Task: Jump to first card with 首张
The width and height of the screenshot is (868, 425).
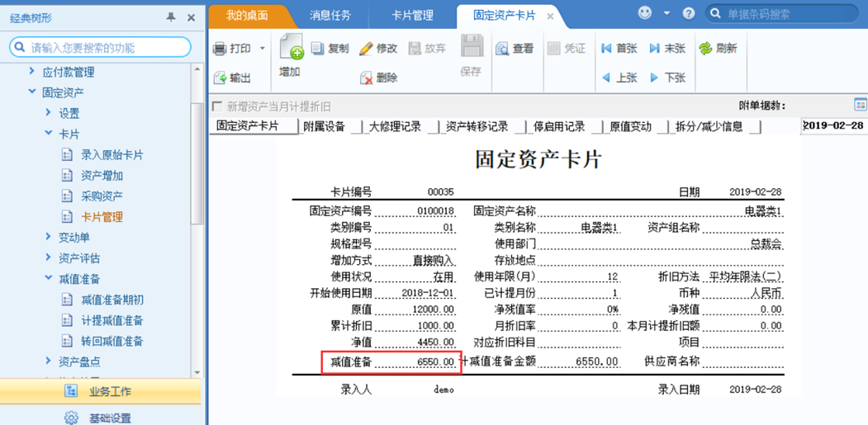Action: 606,49
